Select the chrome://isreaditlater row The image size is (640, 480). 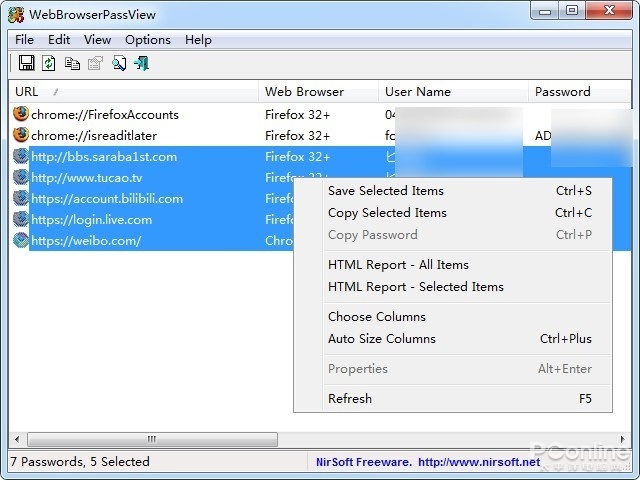(x=94, y=136)
